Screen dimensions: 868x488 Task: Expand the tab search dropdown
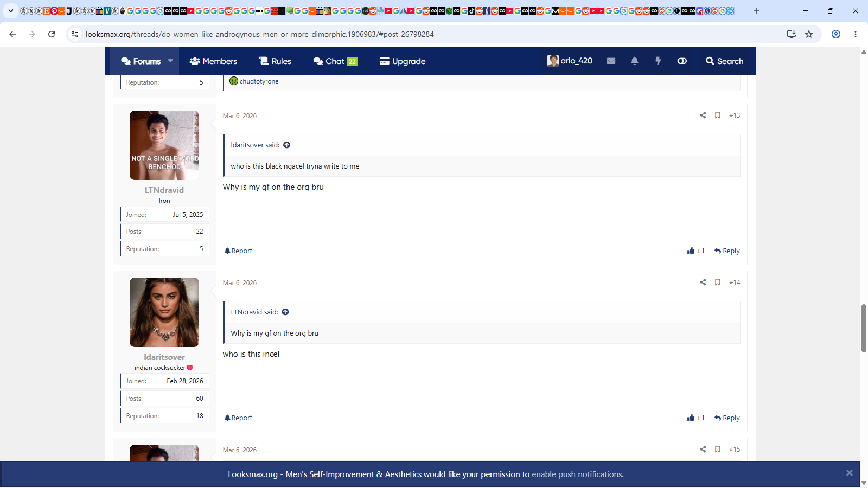point(11,11)
